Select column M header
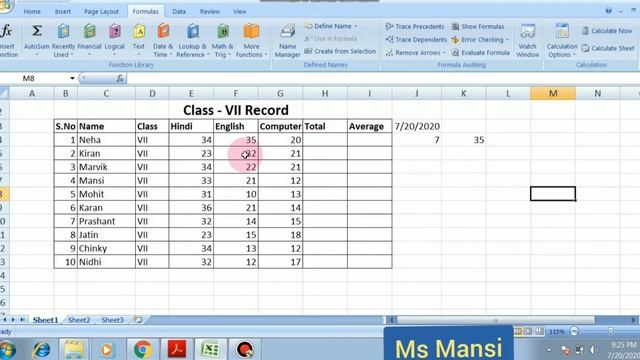640x360 pixels. [x=553, y=93]
